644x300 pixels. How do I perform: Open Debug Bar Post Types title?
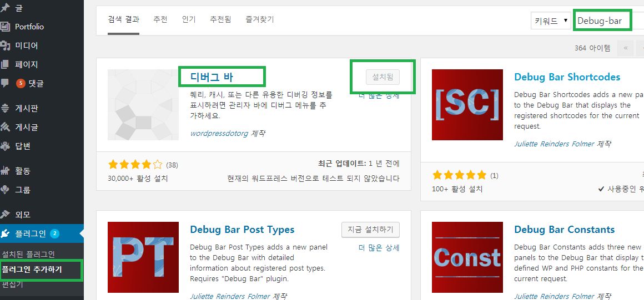242,230
